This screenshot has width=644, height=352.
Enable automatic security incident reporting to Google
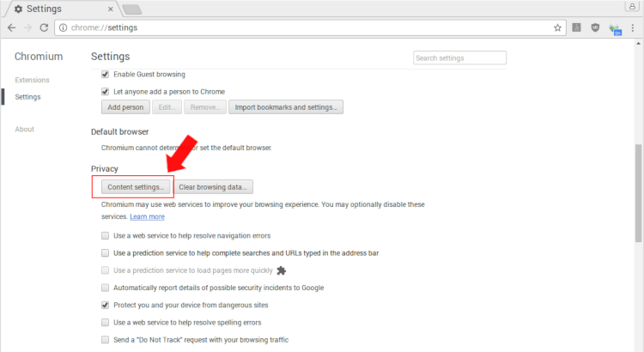[105, 288]
